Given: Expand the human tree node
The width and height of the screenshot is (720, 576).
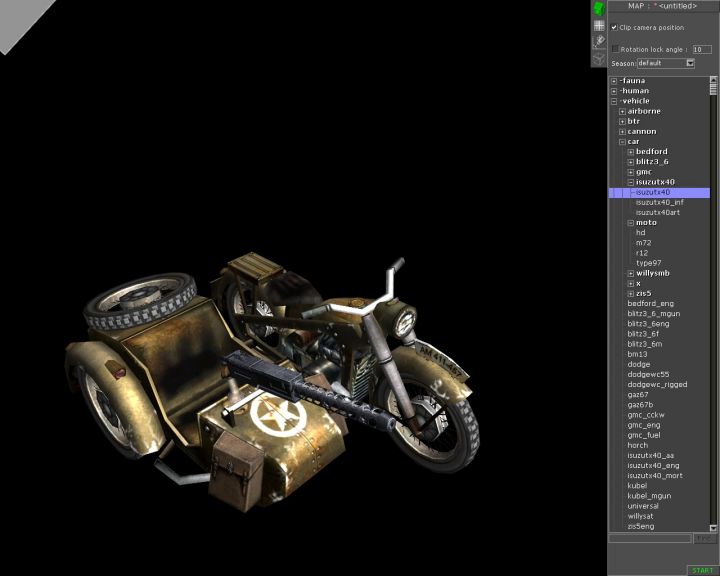Looking at the screenshot, I should click(614, 91).
